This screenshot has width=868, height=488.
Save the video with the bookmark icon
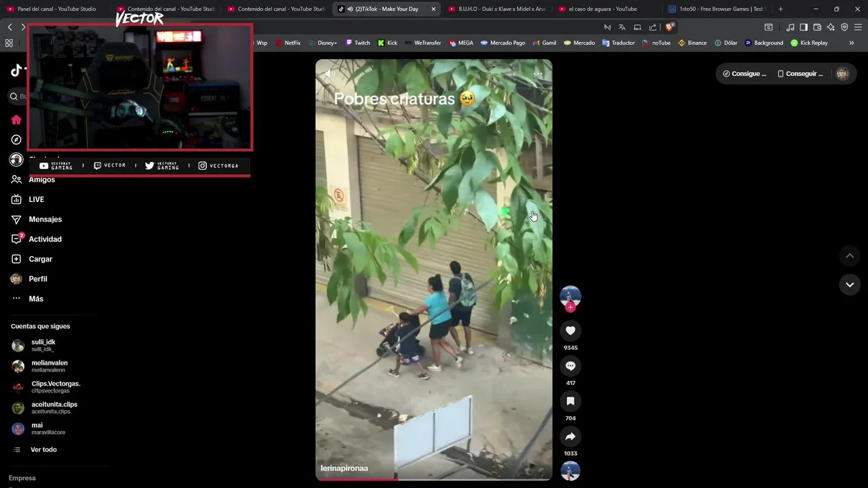(570, 401)
